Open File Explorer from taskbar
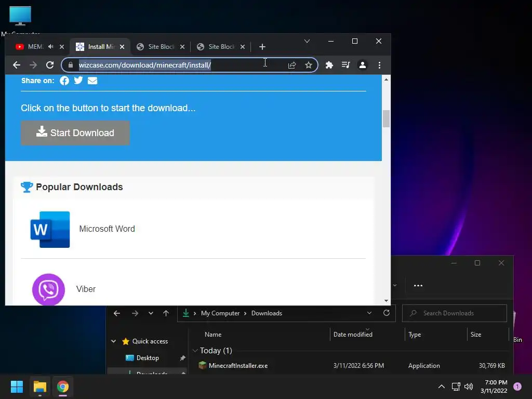This screenshot has height=399, width=532. tap(39, 387)
